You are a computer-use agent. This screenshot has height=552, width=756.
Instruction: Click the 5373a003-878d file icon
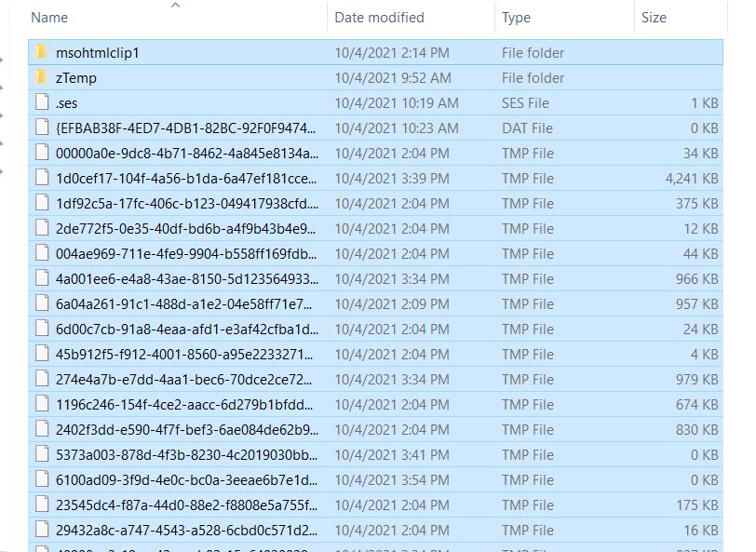41,455
